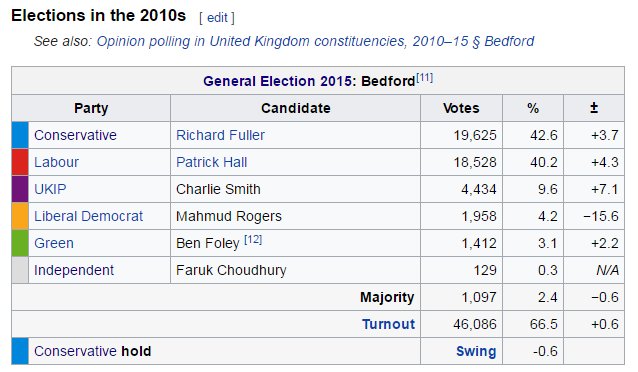Open the Labour party link
Screen dimensions: 638x372
click(56, 162)
